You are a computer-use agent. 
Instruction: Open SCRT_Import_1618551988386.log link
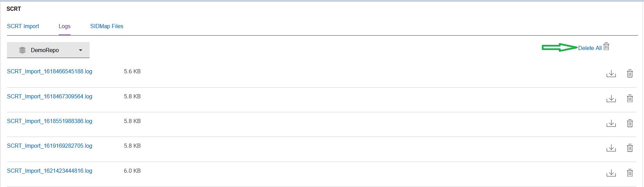click(50, 121)
